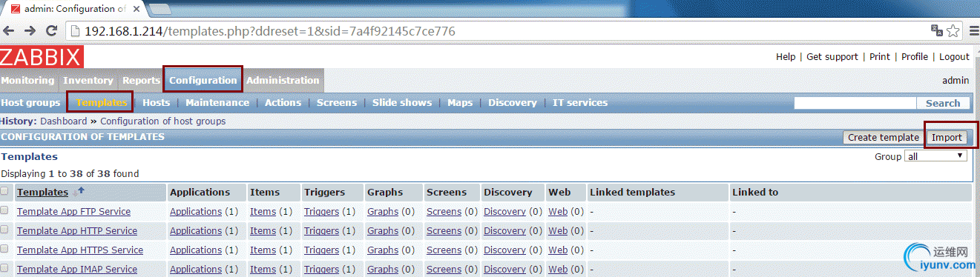Screen dimensions: 980x277
Task: Open Screens for Template App IMAP Service
Action: (x=444, y=269)
